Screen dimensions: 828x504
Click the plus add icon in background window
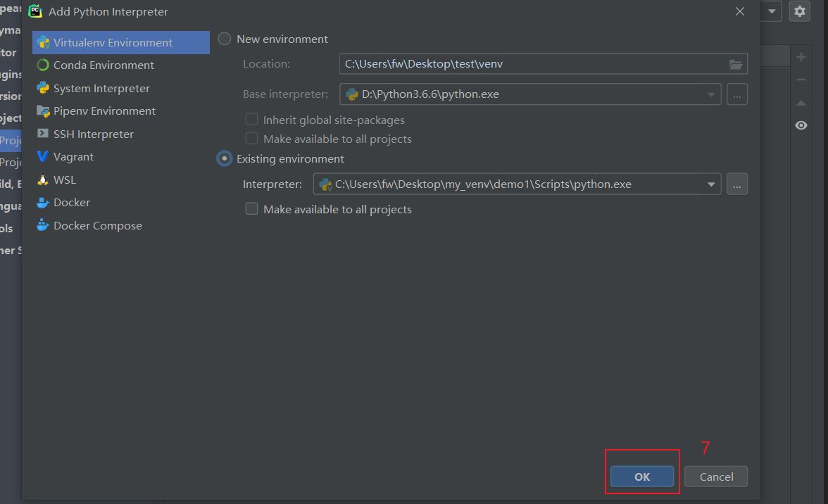[x=801, y=57]
